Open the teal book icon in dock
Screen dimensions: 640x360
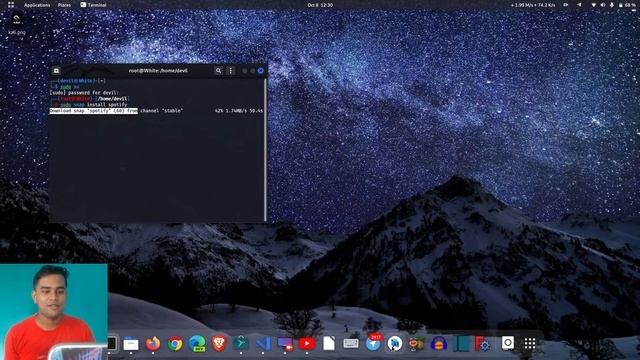pos(461,344)
